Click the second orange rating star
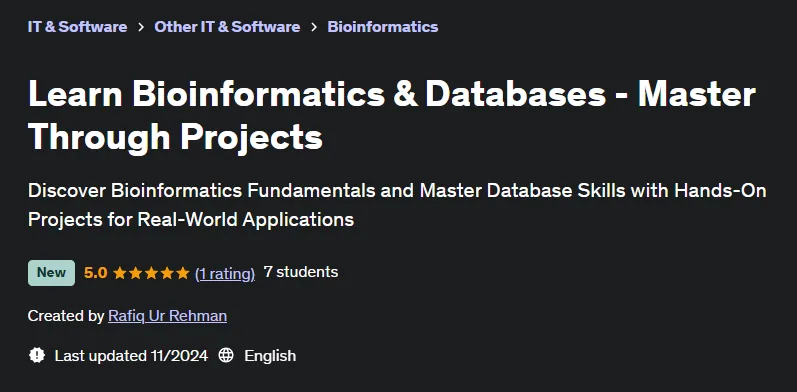The width and height of the screenshot is (797, 392). click(x=136, y=273)
